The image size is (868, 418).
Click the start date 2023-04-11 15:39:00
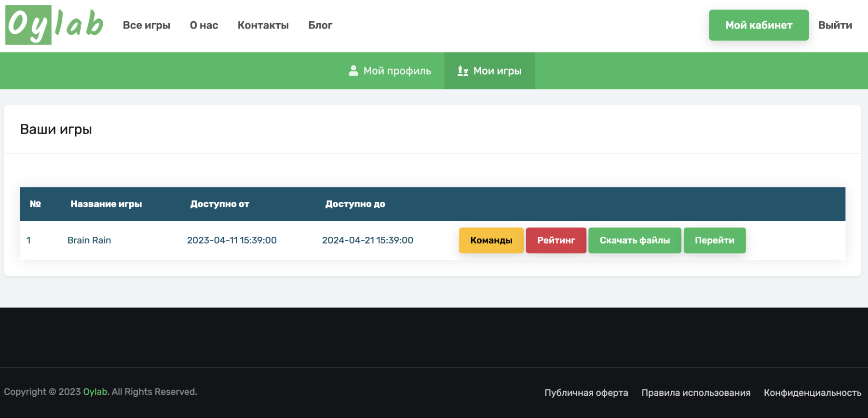(232, 240)
